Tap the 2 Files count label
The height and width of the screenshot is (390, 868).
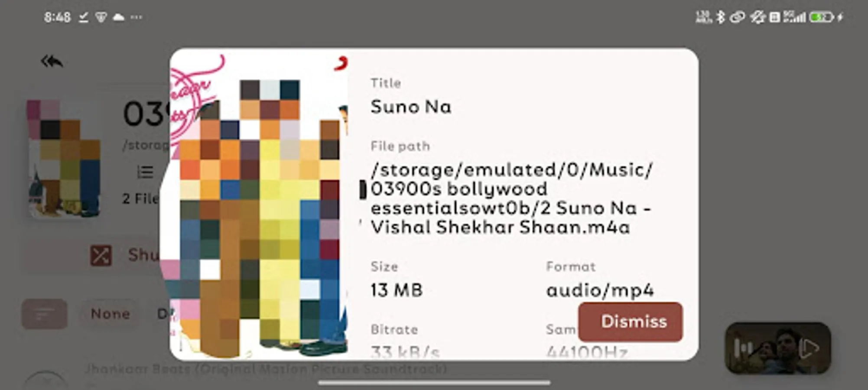(x=141, y=199)
